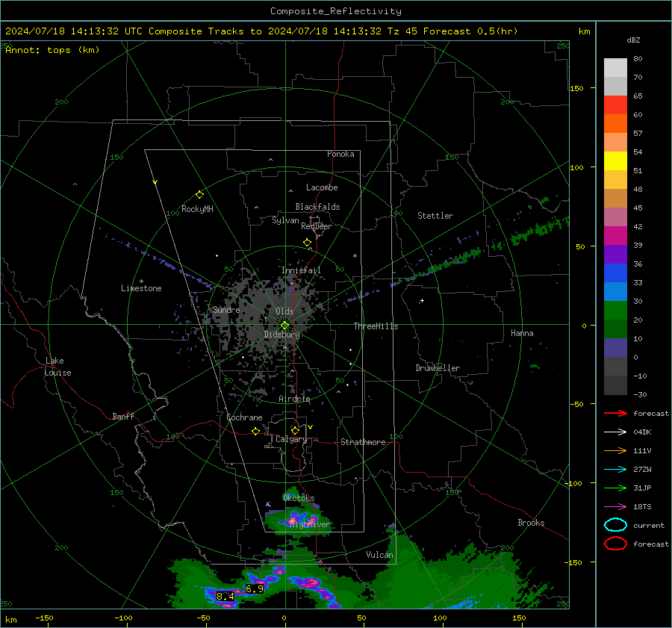Click the red forecast ellipse icon
672x628 pixels.
[615, 544]
